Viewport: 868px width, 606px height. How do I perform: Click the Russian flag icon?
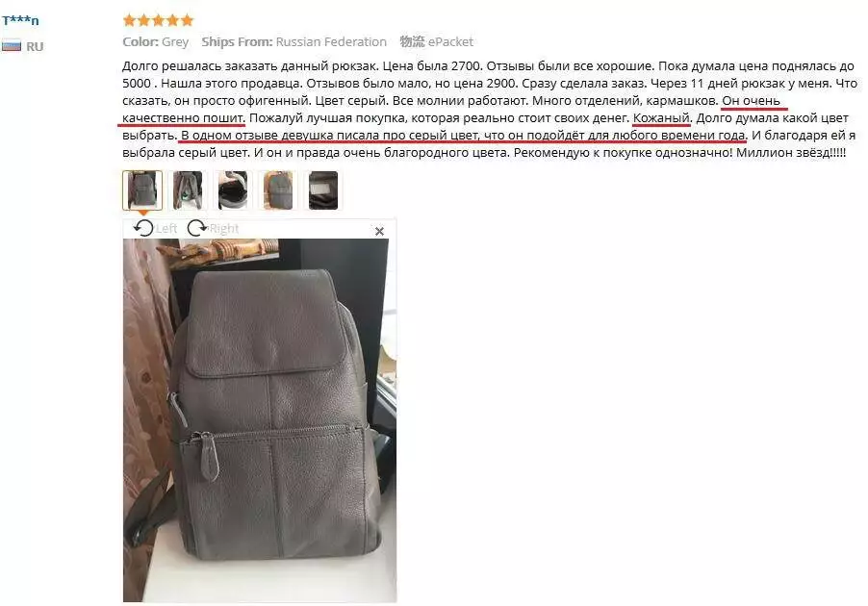tap(12, 45)
